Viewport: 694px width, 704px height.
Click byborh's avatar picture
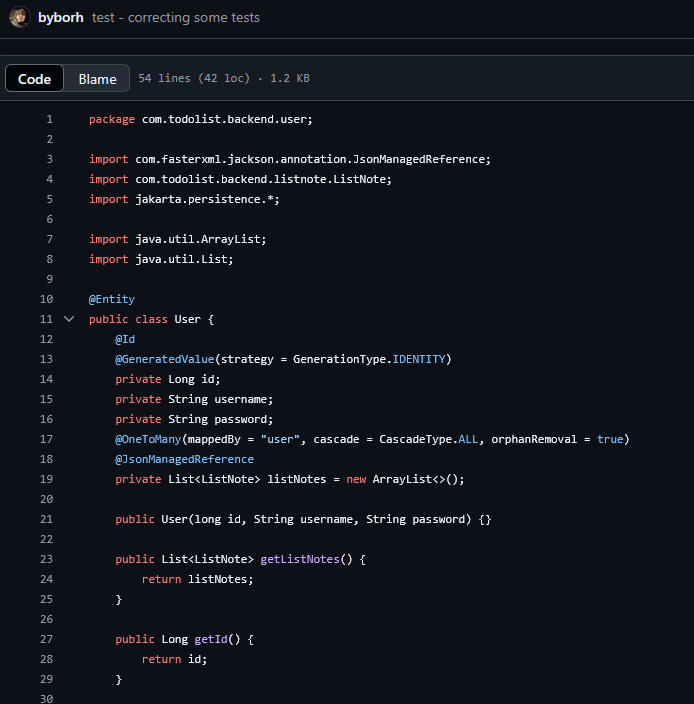pos(18,18)
